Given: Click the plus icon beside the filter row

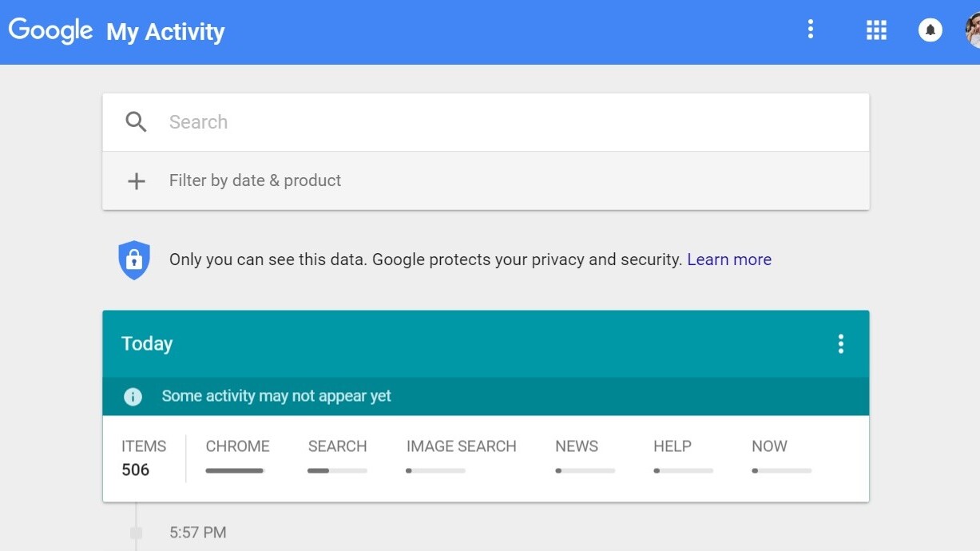Looking at the screenshot, I should pos(137,181).
